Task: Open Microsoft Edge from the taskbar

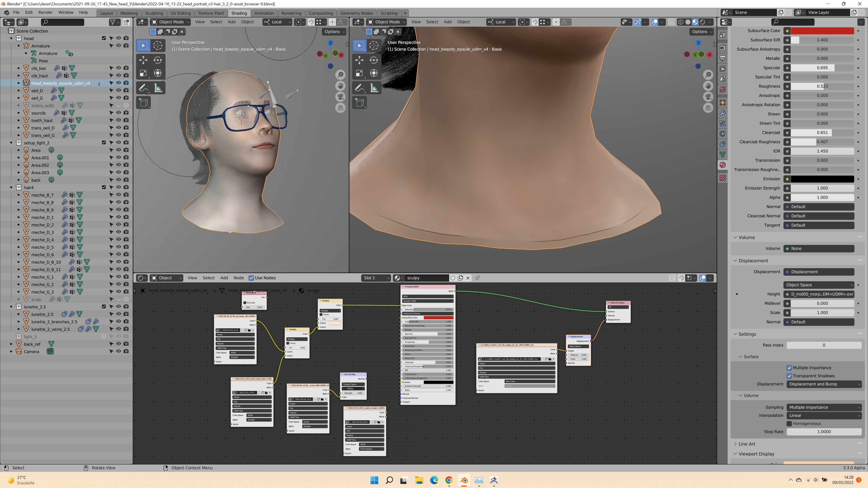Action: click(434, 480)
